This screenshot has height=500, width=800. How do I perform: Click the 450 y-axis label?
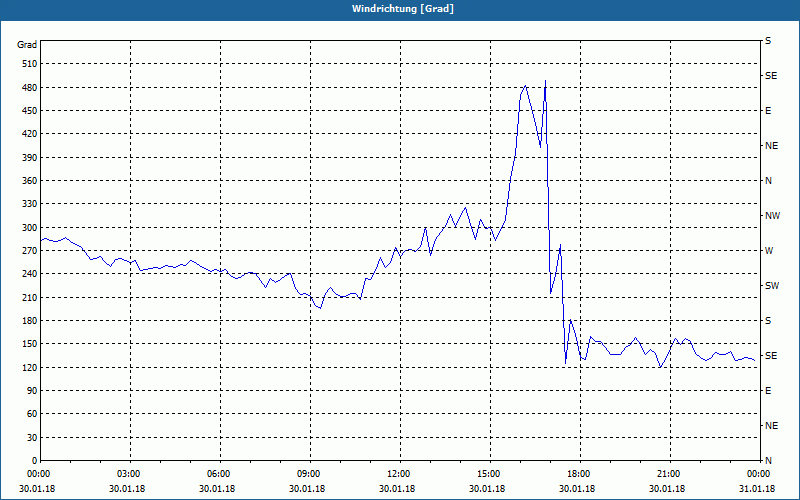pos(30,111)
